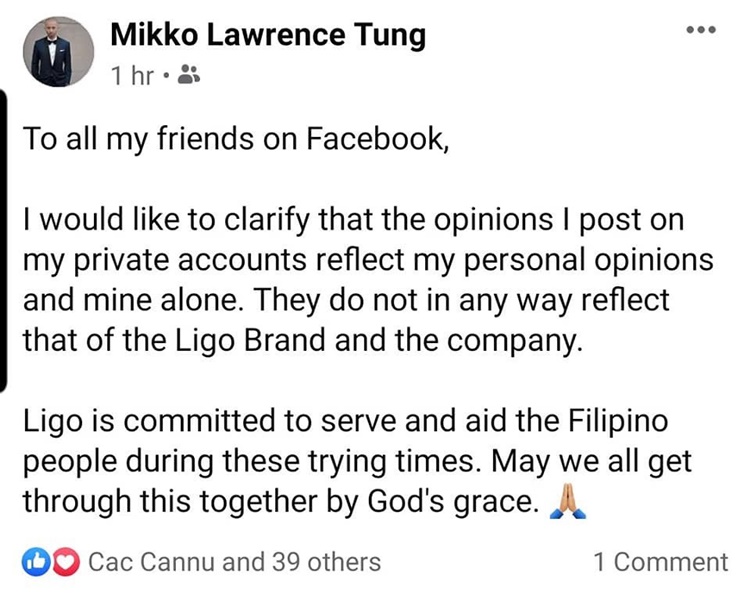Open the Mikko Lawrence Tung profile name link
Viewport: 750px width, 593px height.
coord(267,36)
